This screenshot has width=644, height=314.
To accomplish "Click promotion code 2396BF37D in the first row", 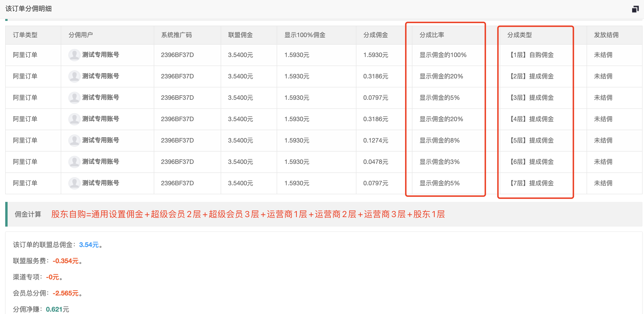I will click(177, 55).
